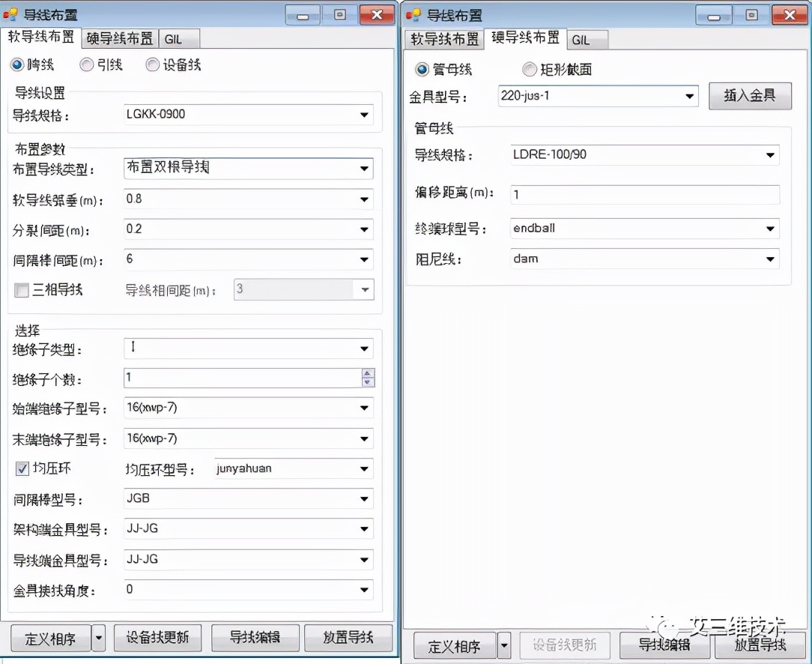The height and width of the screenshot is (664, 812).
Task: Select the 跨线 radio button
Action: (x=16, y=65)
